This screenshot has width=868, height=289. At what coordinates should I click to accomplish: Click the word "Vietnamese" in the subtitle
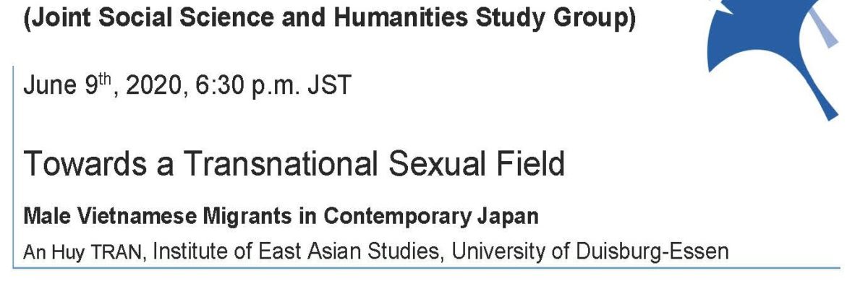pos(129,215)
